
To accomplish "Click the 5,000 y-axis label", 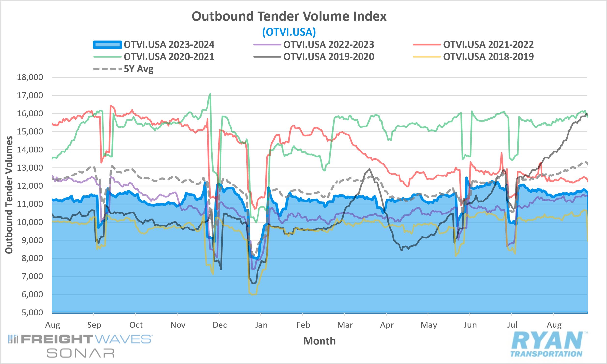I will coord(32,313).
